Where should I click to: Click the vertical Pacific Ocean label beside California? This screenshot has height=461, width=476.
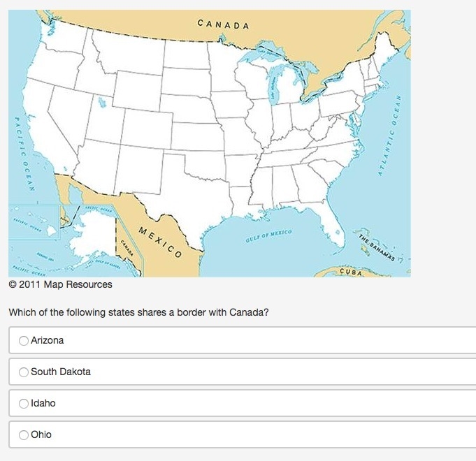24,154
